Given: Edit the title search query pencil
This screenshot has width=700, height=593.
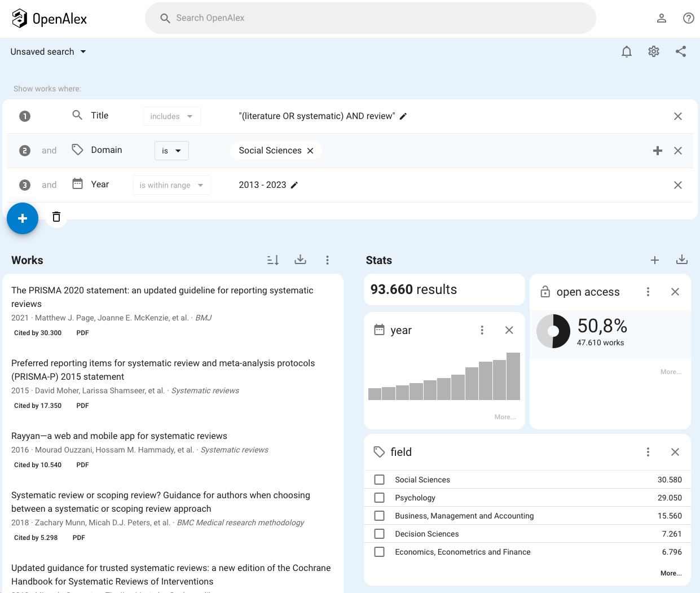Looking at the screenshot, I should (x=403, y=116).
